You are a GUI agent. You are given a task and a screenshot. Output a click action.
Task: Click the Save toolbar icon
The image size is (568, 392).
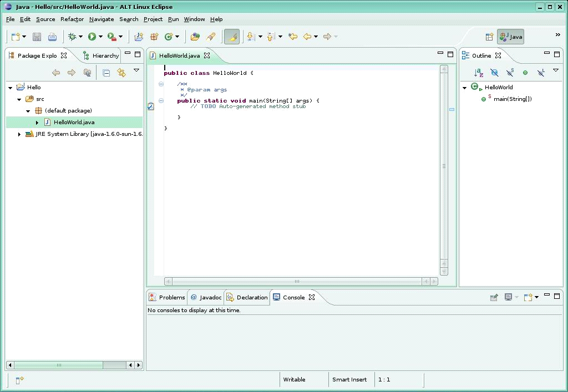click(37, 37)
